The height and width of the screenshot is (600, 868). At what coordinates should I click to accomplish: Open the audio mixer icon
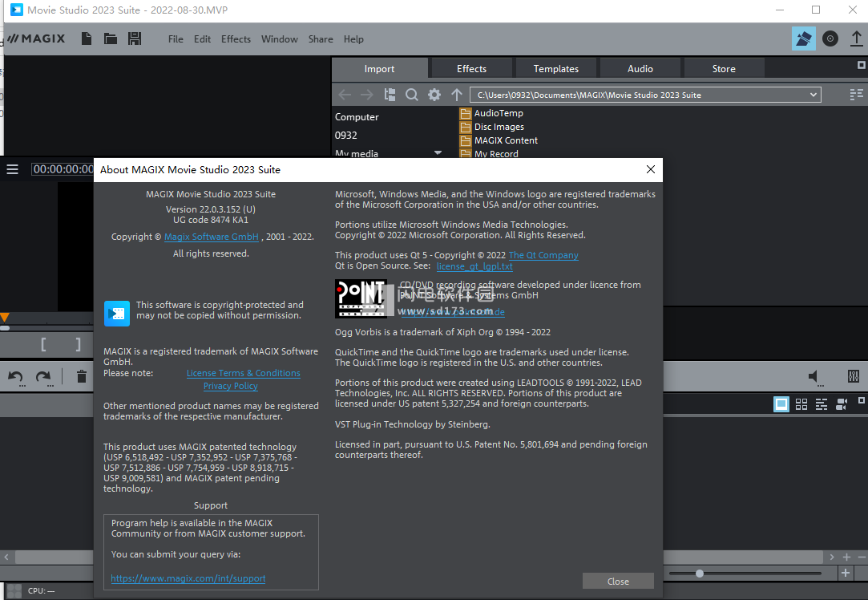[x=854, y=377]
